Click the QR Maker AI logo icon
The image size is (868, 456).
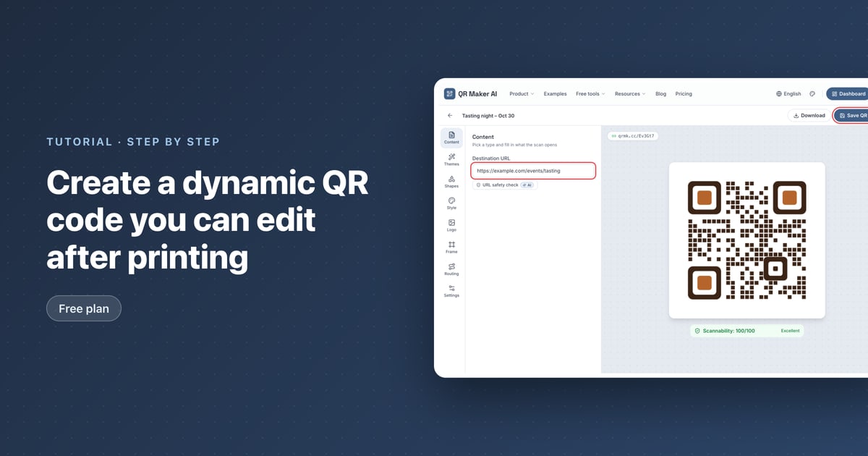pos(450,93)
